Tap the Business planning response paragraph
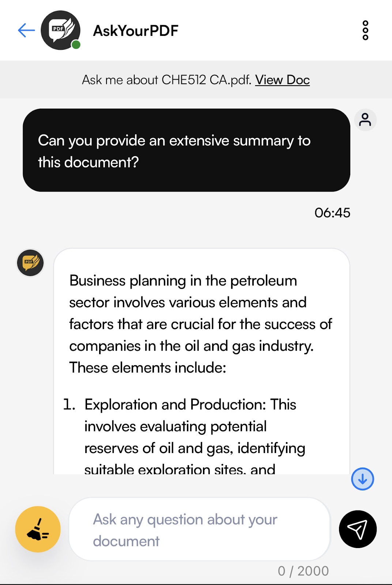Viewport: 392px width, 585px height. [201, 324]
